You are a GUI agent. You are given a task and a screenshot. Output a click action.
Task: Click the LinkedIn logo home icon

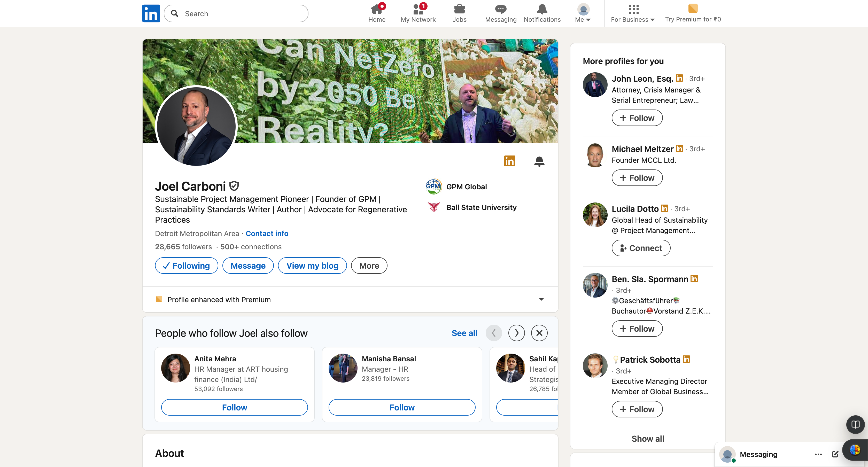[x=151, y=13]
